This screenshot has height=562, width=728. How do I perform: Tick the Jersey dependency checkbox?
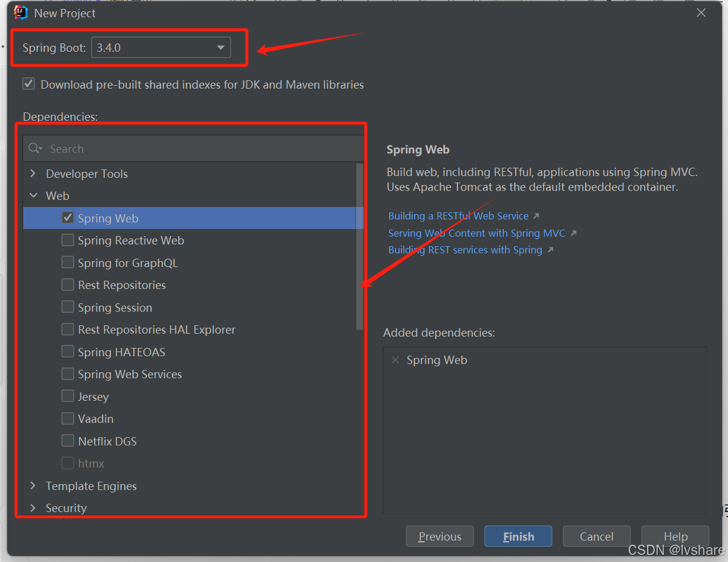coord(68,396)
